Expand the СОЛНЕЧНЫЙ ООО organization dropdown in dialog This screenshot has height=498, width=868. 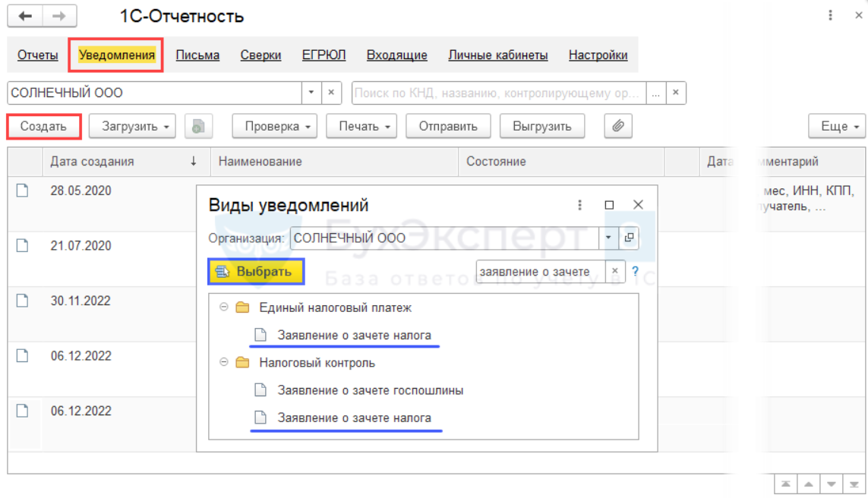[608, 238]
